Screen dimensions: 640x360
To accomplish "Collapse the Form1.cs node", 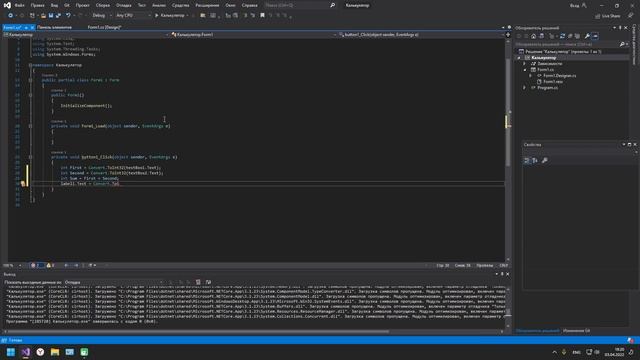I will (525, 70).
